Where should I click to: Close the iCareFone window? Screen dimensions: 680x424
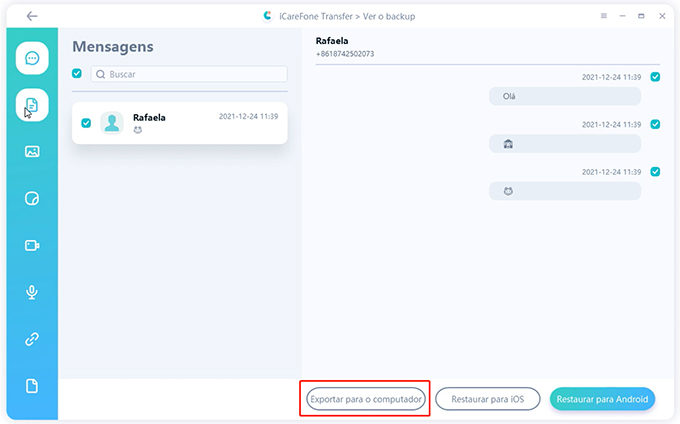point(662,16)
